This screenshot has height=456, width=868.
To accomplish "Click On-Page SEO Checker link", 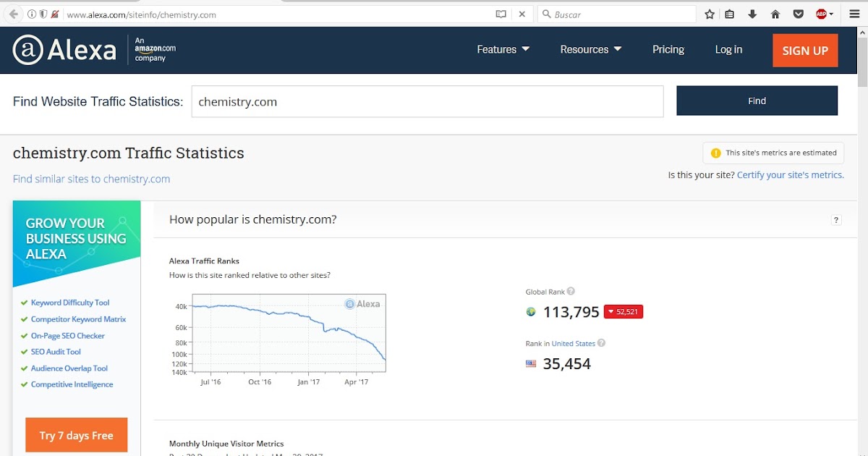I will (68, 336).
